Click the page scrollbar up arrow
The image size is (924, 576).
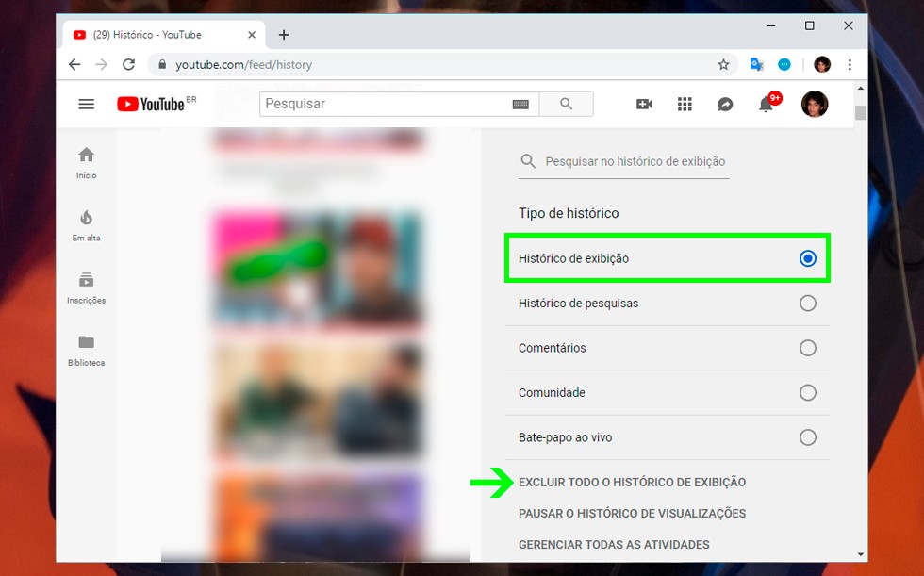pos(860,89)
